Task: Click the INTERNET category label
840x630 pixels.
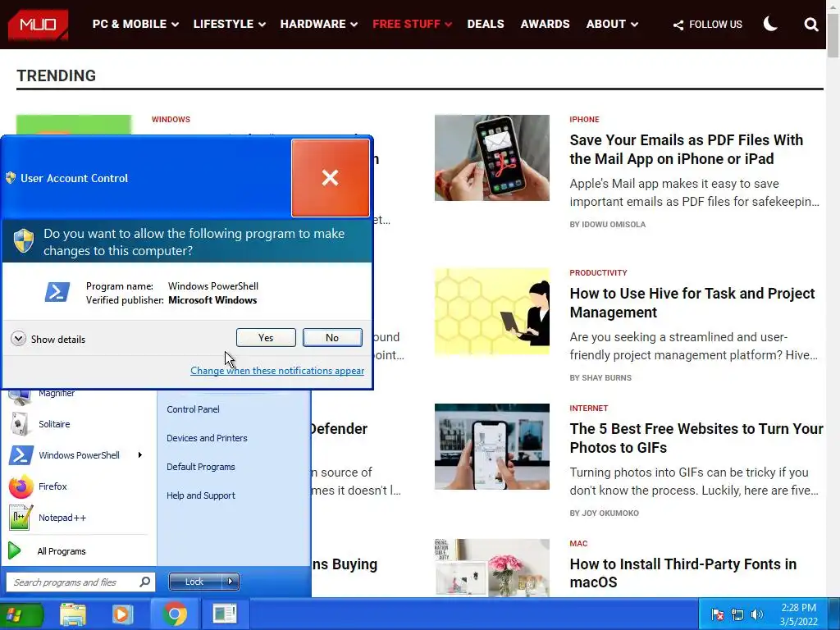Action: point(588,409)
